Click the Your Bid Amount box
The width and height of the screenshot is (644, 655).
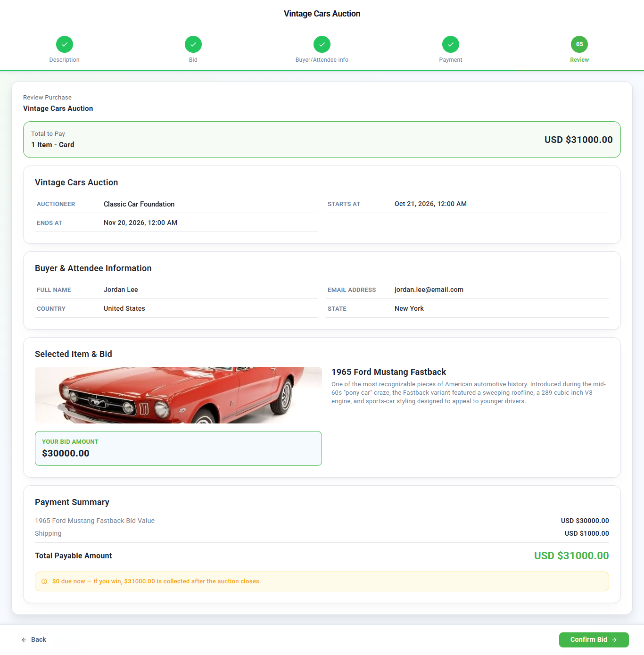[x=178, y=448]
